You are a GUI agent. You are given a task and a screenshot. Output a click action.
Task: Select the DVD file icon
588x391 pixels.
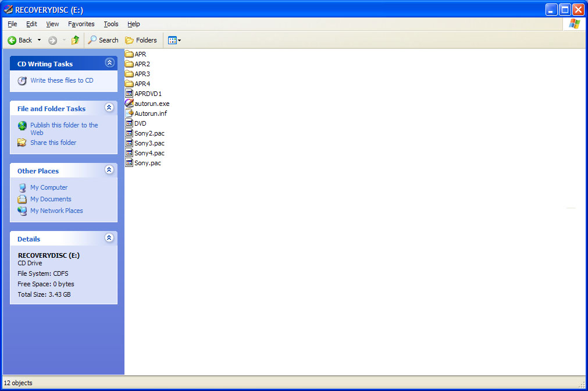click(x=129, y=123)
